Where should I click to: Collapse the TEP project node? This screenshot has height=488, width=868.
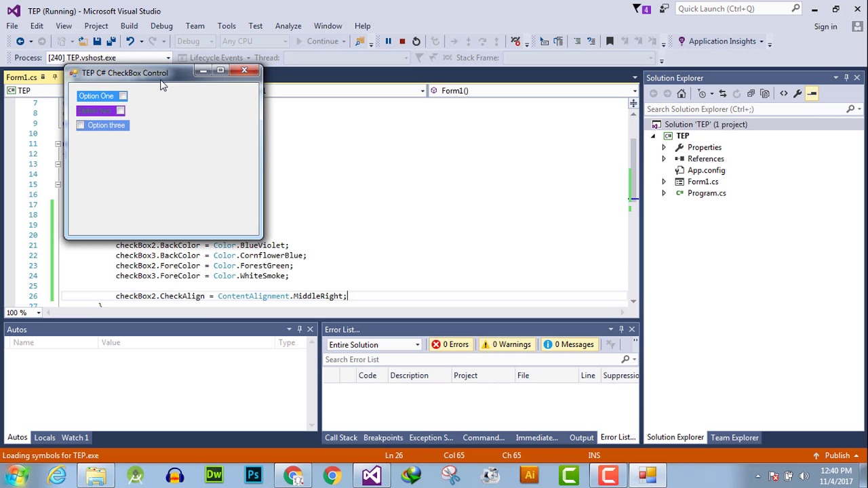tap(653, 136)
